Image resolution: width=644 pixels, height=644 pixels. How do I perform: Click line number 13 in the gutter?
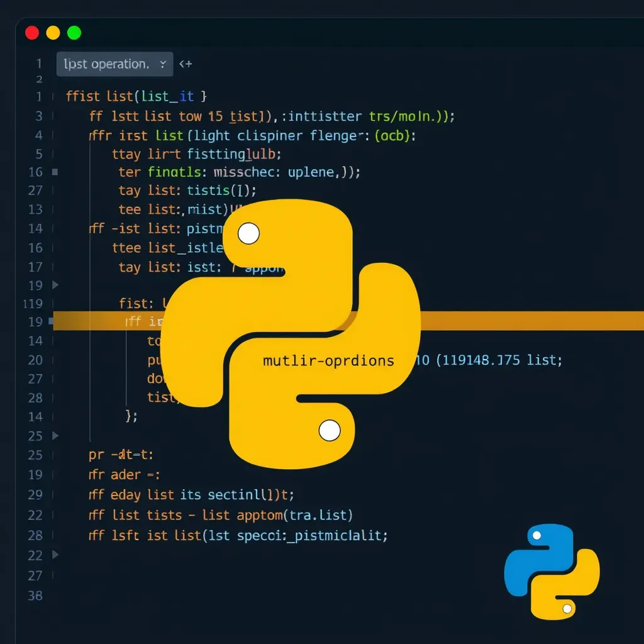(x=35, y=209)
